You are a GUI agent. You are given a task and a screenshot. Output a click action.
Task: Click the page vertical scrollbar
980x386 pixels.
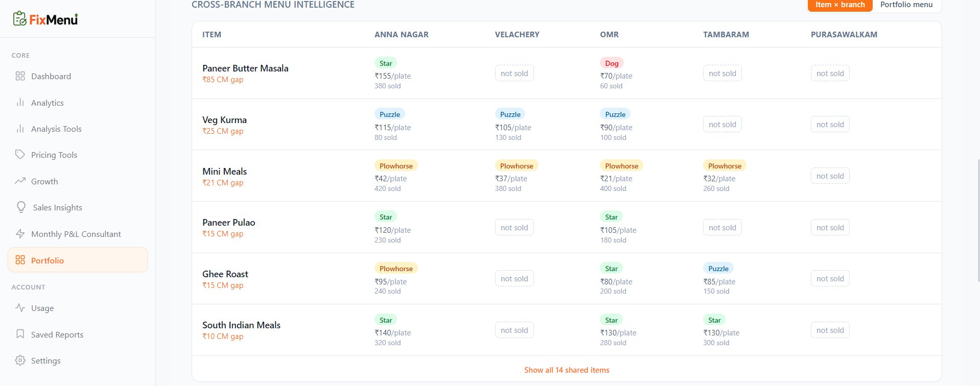tap(978, 220)
